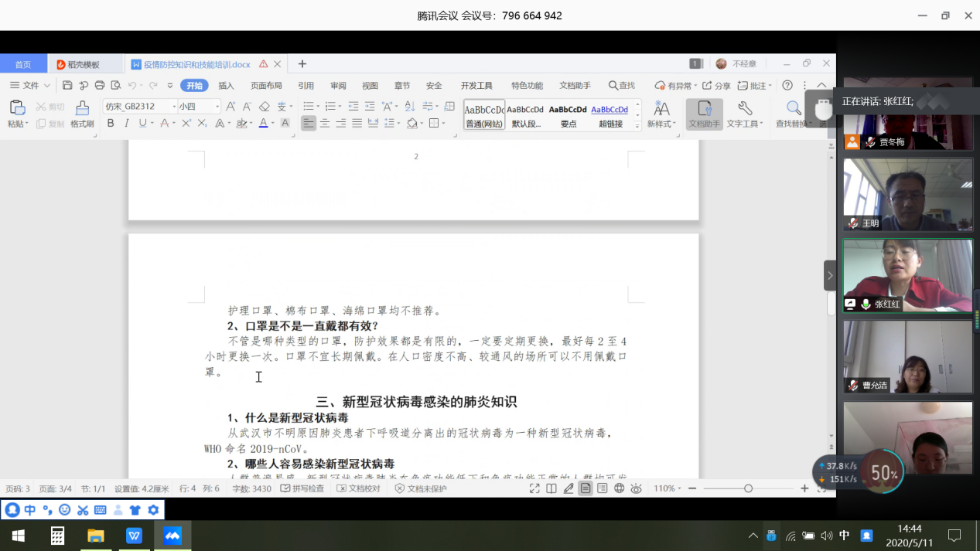This screenshot has height=551, width=980.
Task: Click the clear formatting eraser icon
Action: click(264, 107)
